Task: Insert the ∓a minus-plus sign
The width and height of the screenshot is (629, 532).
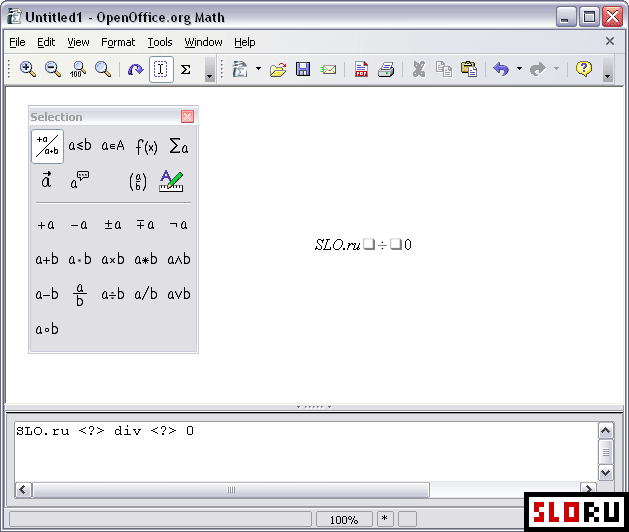Action: [146, 225]
